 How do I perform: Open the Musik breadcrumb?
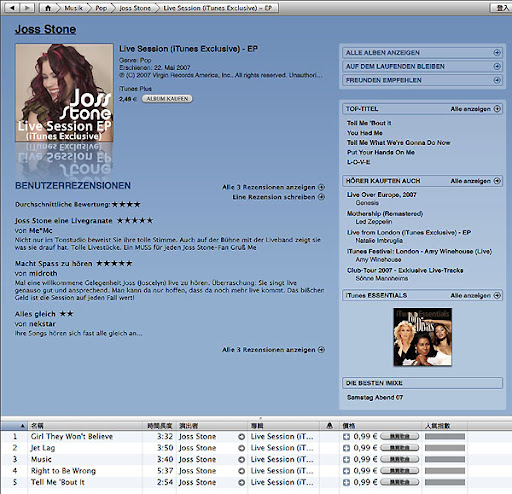coord(73,8)
